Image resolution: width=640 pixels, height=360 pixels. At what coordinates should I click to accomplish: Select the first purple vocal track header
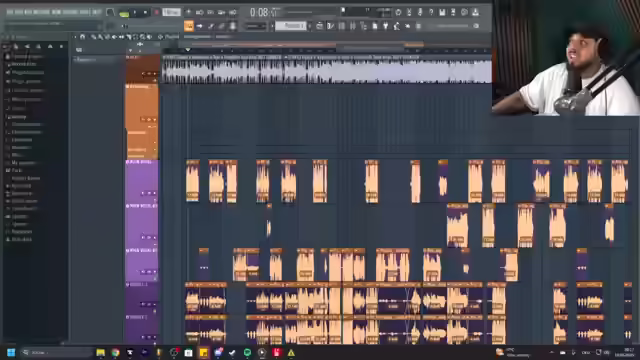(x=142, y=181)
